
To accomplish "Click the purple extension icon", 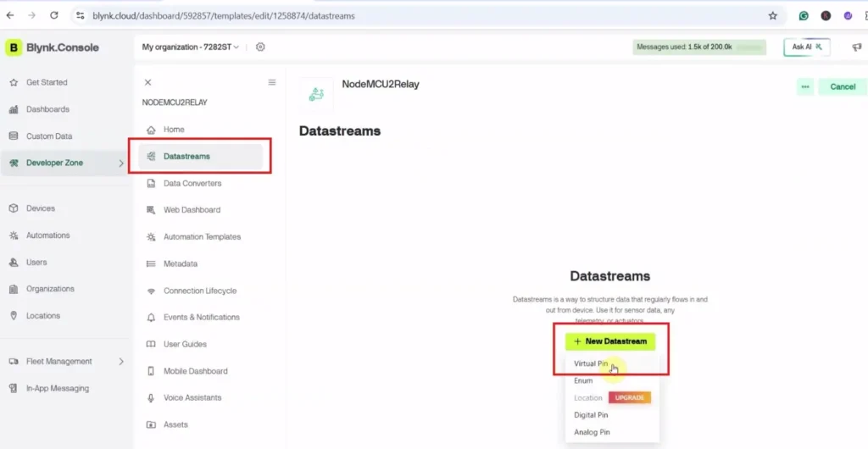I will pyautogui.click(x=848, y=16).
